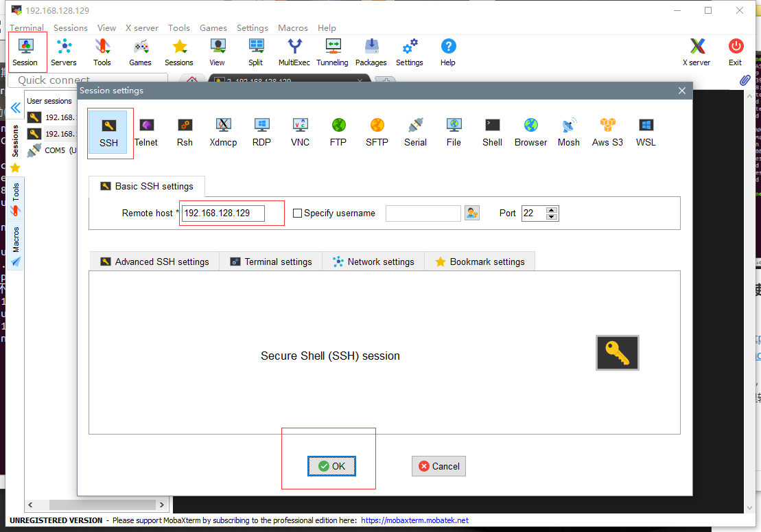The height and width of the screenshot is (532, 761).
Task: Close the Session settings dialog
Action: click(682, 91)
